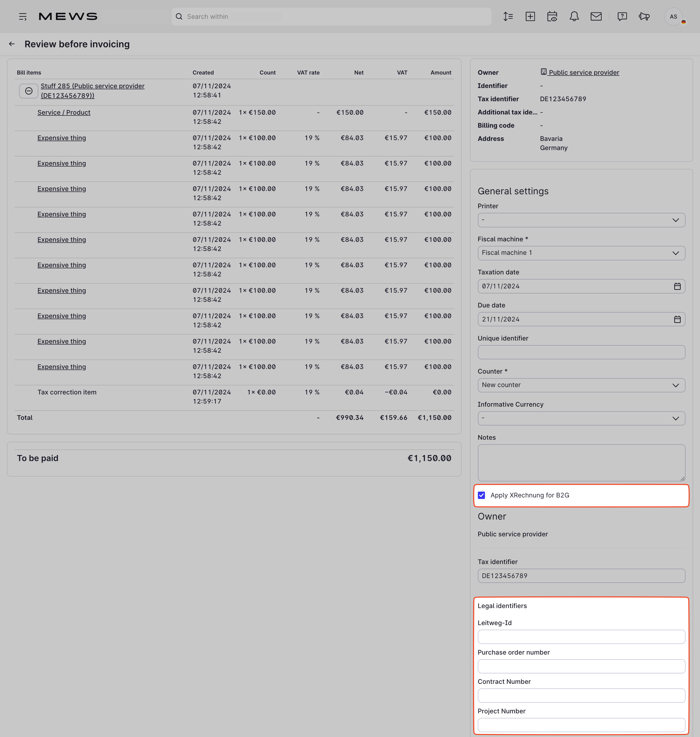Viewport: 700px width, 737px height.
Task: Click the Taxation date field
Action: [x=581, y=286]
